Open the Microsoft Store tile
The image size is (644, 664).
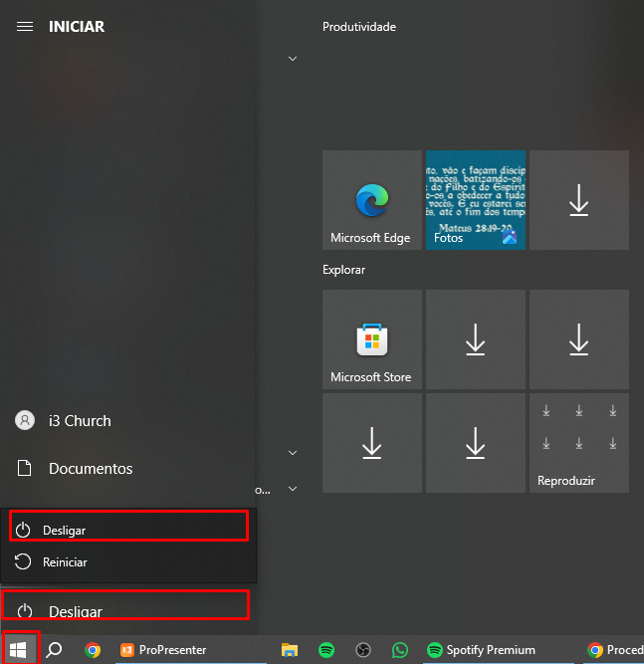click(371, 339)
